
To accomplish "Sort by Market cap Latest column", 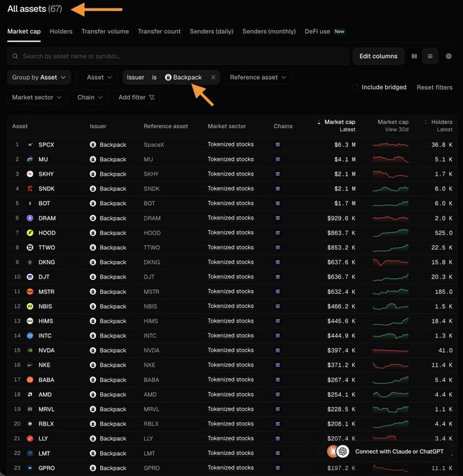I will pyautogui.click(x=336, y=125).
